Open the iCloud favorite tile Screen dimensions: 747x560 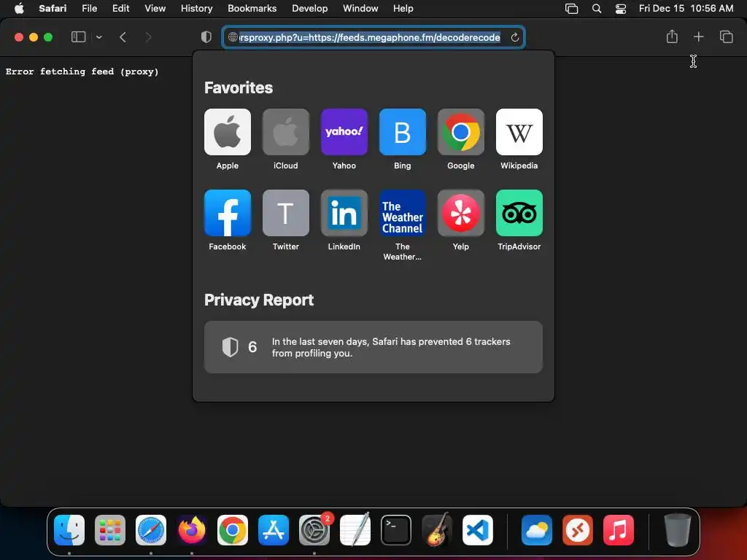(x=286, y=132)
